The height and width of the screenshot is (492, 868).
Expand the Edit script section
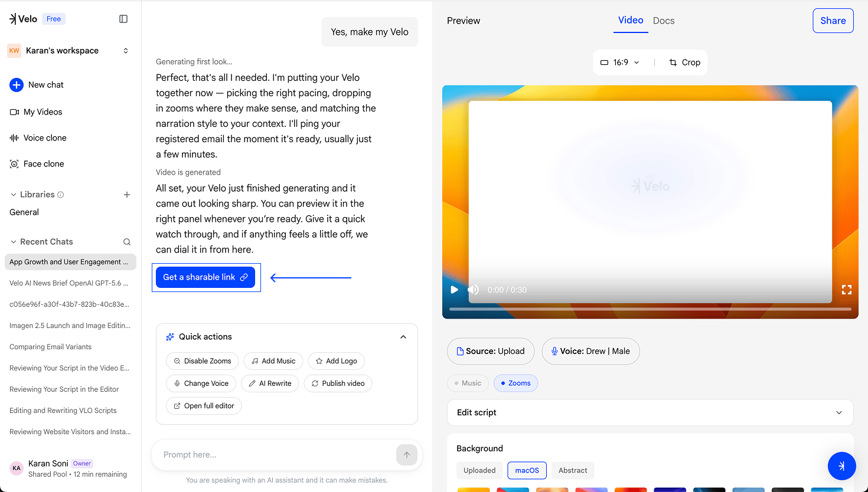click(650, 413)
